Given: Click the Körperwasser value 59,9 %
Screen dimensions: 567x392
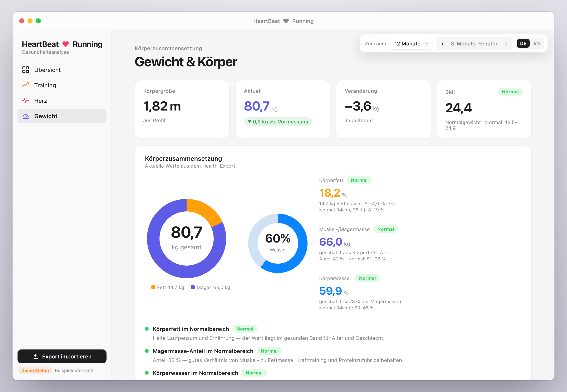Looking at the screenshot, I should point(334,291).
